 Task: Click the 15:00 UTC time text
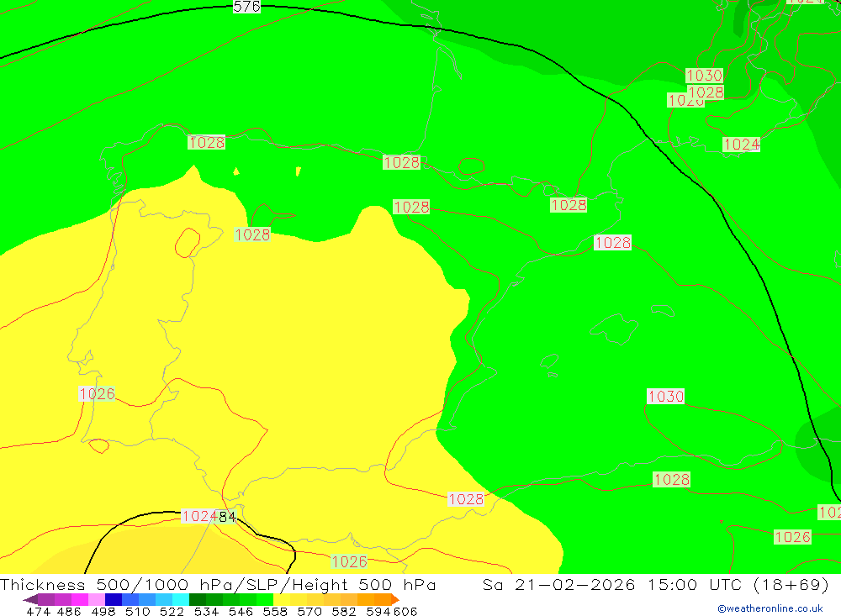[694, 584]
